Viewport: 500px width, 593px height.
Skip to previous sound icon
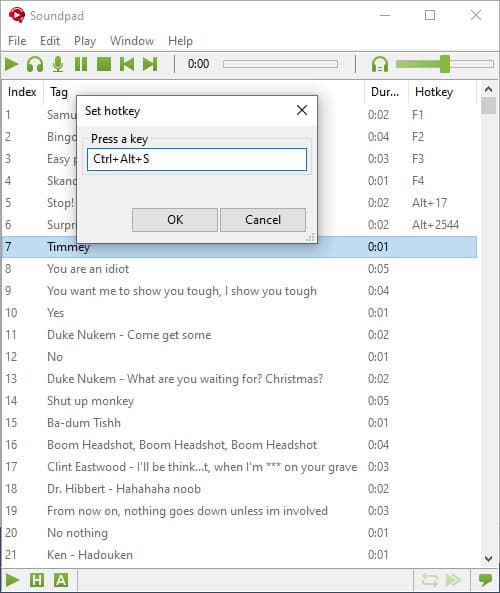(127, 64)
